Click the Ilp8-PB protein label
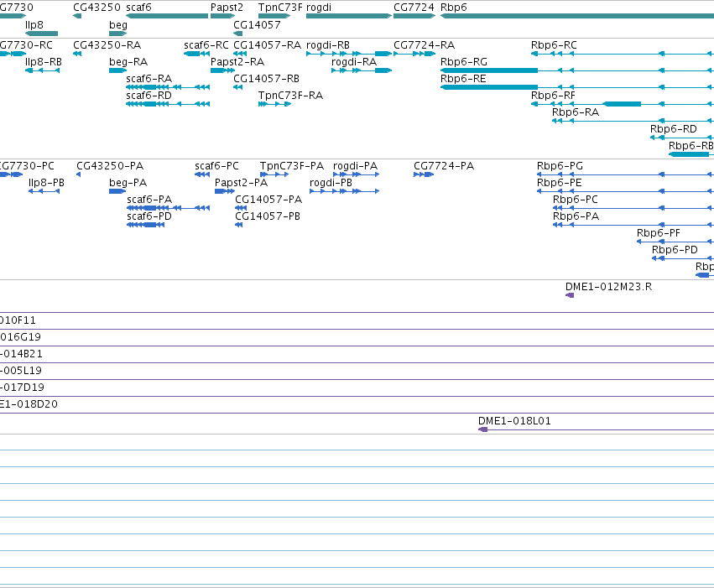This screenshot has width=714, height=588. [x=46, y=183]
